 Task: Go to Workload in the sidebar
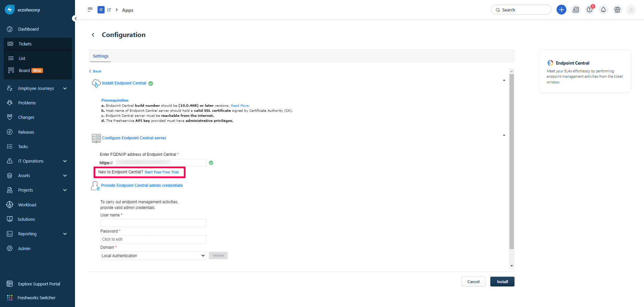[27, 205]
